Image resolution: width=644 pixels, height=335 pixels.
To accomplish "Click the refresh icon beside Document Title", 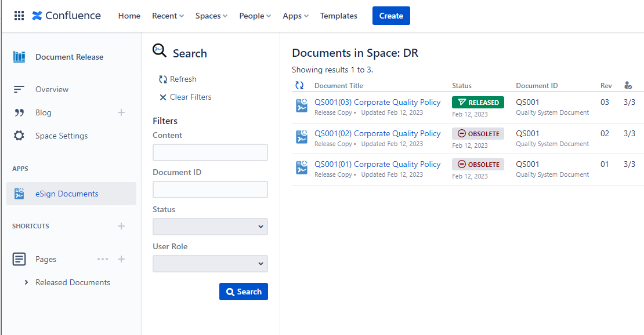I will (x=299, y=85).
